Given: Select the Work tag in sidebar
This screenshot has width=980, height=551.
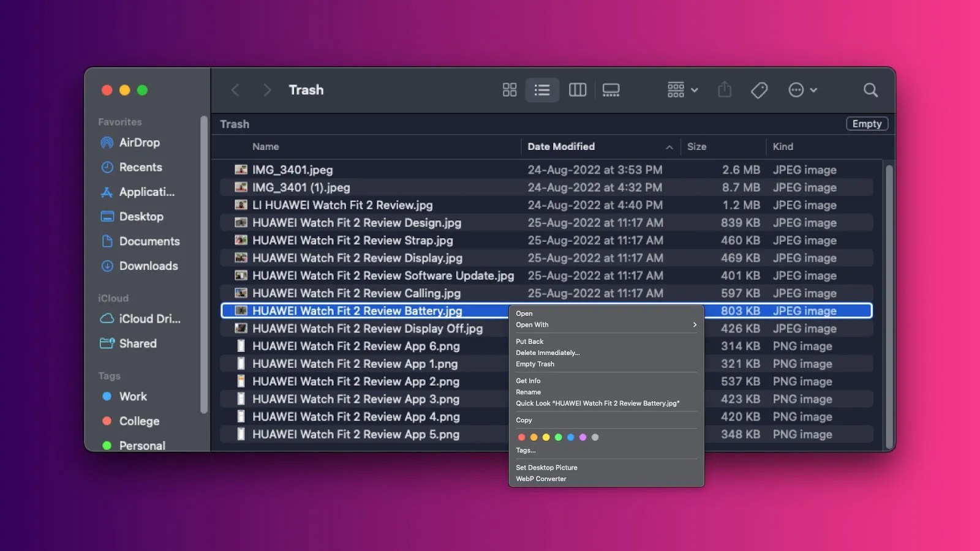Looking at the screenshot, I should tap(132, 396).
